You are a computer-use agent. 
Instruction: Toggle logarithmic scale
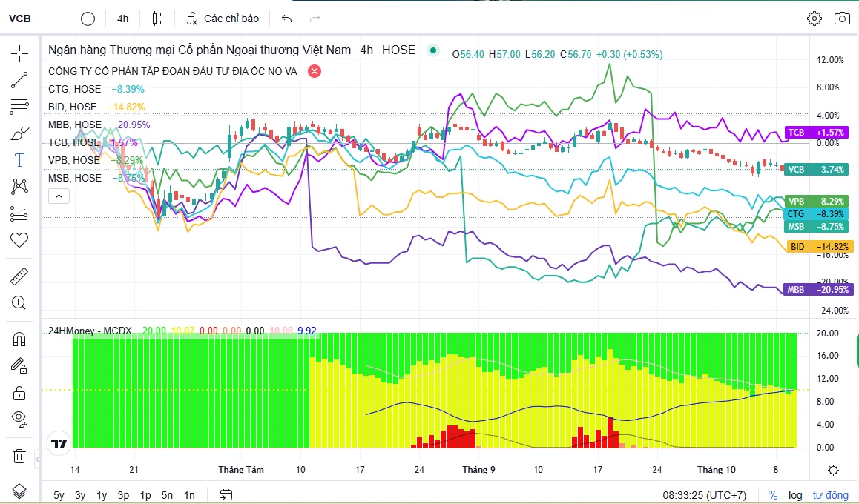coord(795,495)
